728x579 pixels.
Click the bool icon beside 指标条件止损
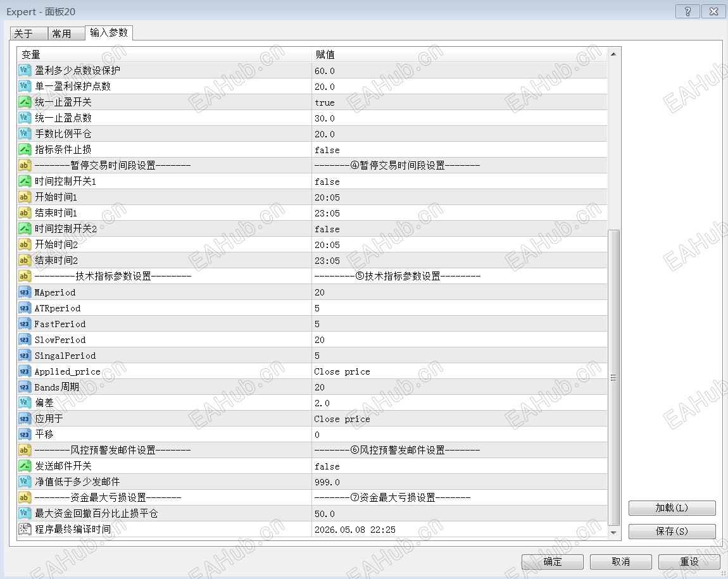[x=24, y=149]
